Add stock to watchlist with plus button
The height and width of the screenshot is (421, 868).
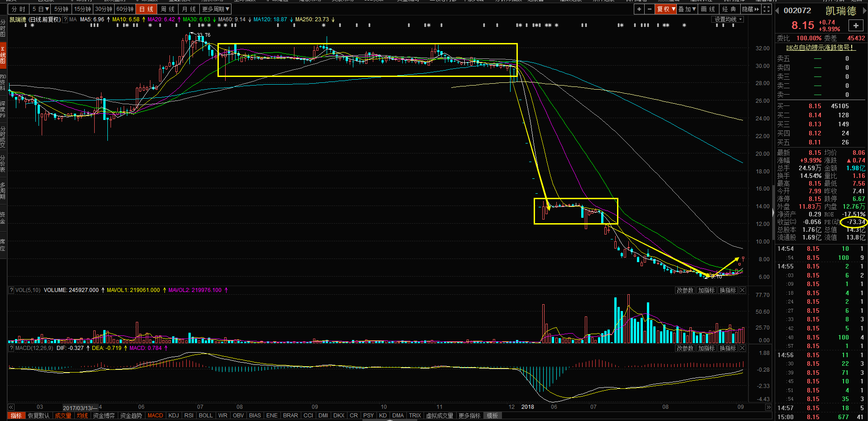point(856,26)
